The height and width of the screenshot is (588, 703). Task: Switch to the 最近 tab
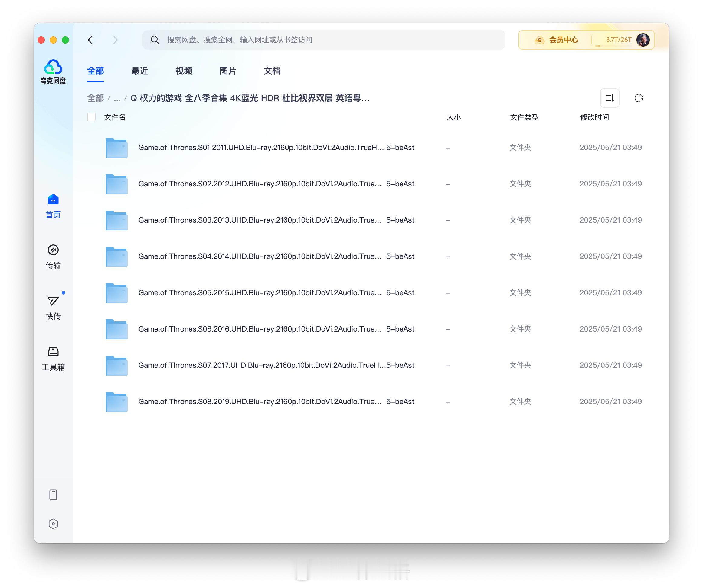point(139,71)
